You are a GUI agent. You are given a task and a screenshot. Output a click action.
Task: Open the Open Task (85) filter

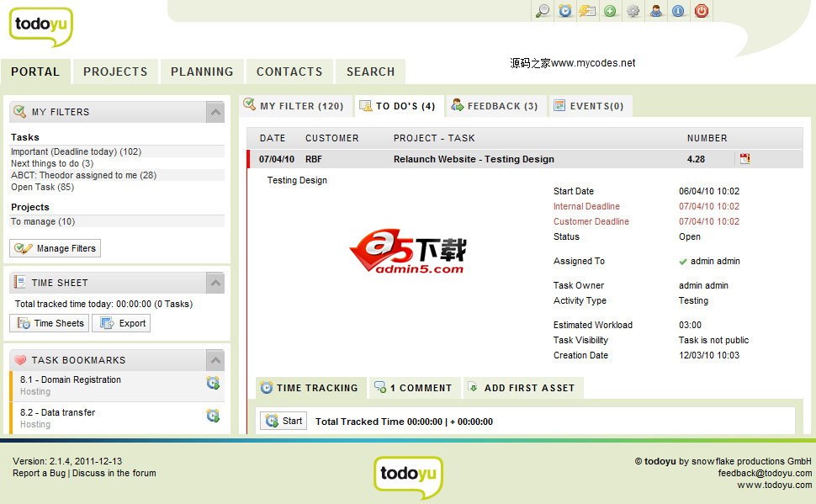click(x=42, y=187)
